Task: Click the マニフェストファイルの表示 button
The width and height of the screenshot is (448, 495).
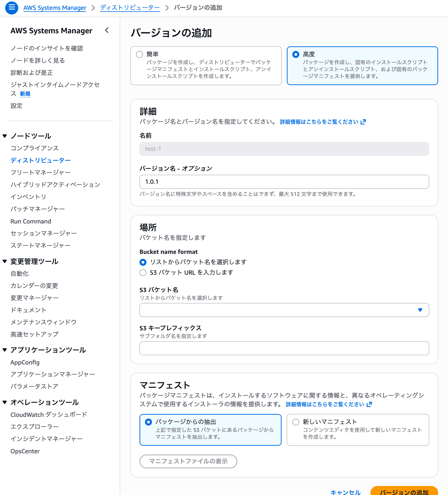Action: coord(188,461)
